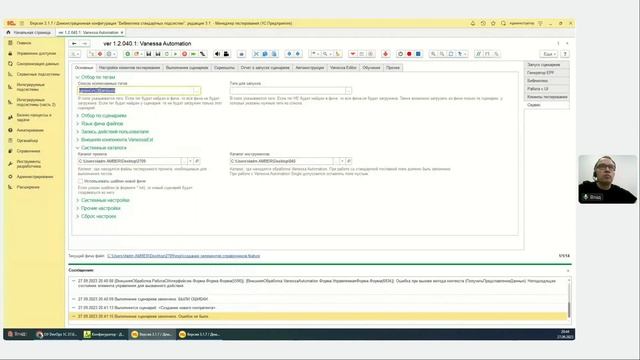Screen dimensions: 640x360
Task: Open history via the clock icon
Action: point(483,23)
